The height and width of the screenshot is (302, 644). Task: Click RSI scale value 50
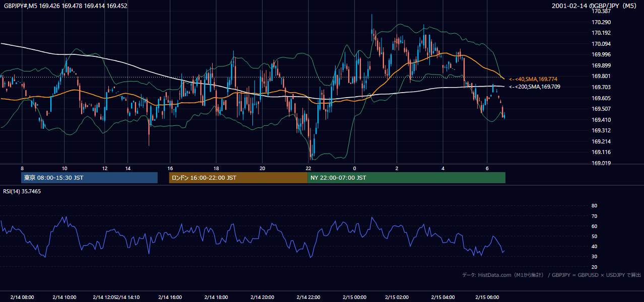(x=594, y=236)
